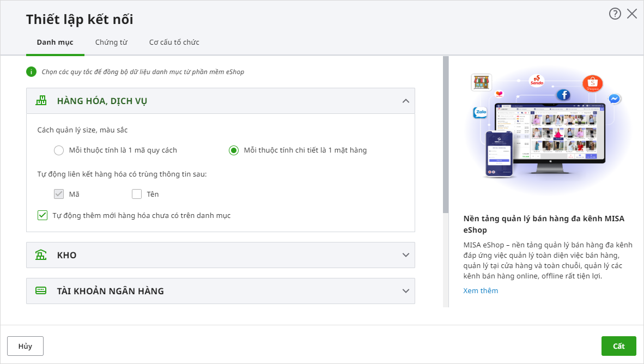This screenshot has width=644, height=364.
Task: Click the Facebook icon in the illustration
Action: pos(563,95)
